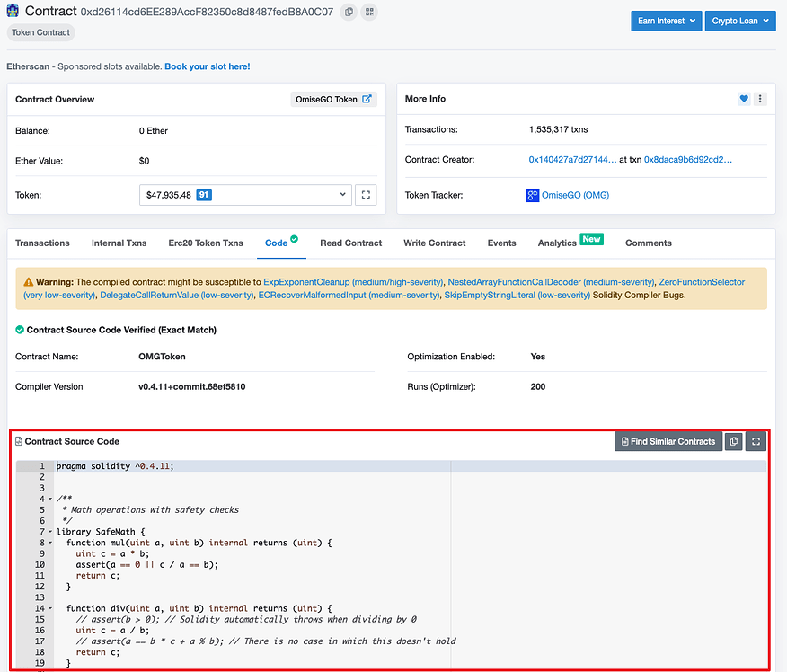Open the Crypto Loan dropdown
This screenshot has height=672, width=787.
739,20
